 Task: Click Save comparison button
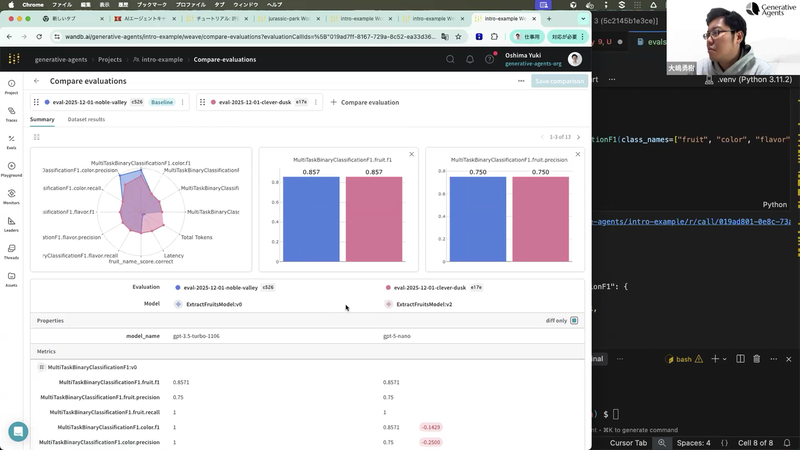point(559,81)
